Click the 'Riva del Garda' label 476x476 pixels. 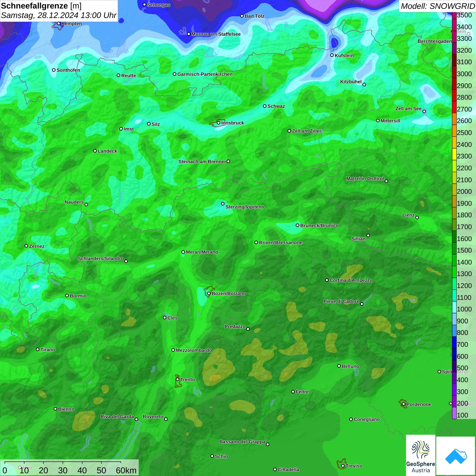pyautogui.click(x=117, y=417)
